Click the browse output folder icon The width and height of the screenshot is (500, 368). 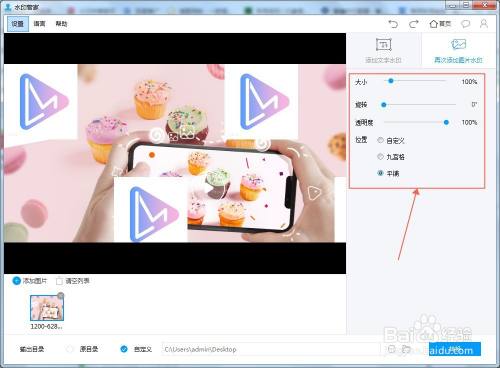click(406, 349)
